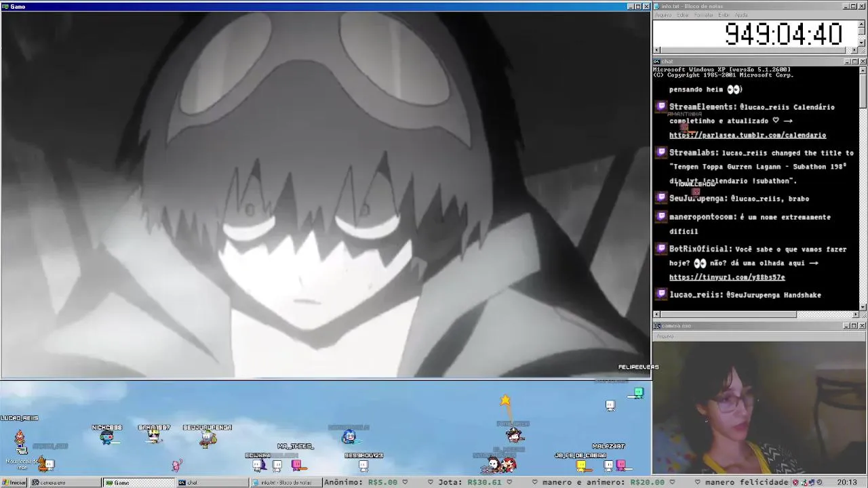The height and width of the screenshot is (488, 868).
Task: Click the SAKA1997 avatar character
Action: pos(155,438)
